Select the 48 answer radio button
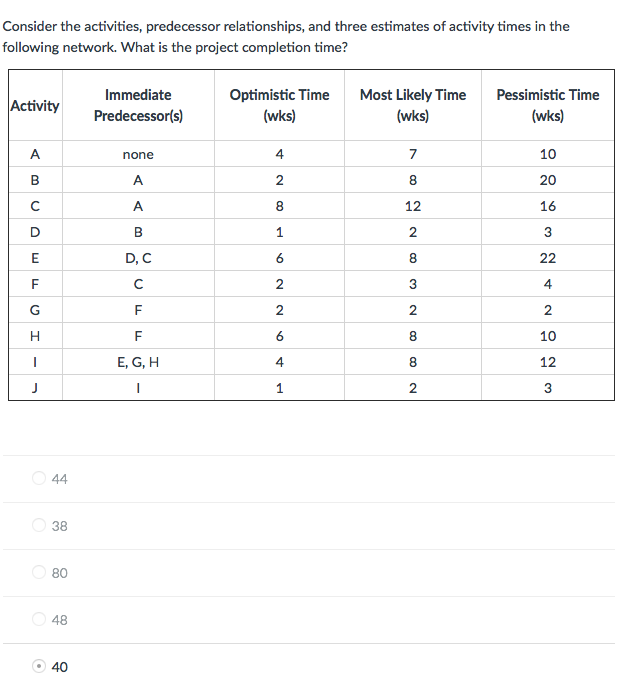Image resolution: width=631 pixels, height=698 pixels. point(39,620)
